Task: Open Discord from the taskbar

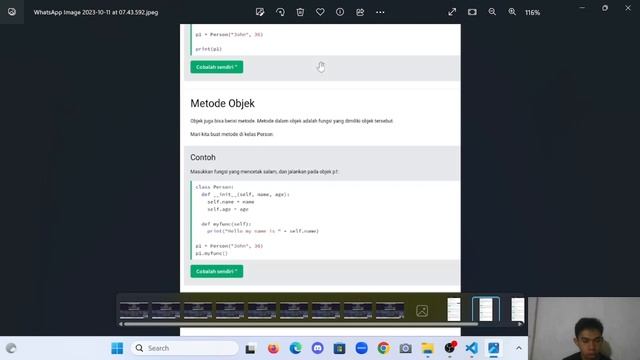Action: tap(318, 348)
